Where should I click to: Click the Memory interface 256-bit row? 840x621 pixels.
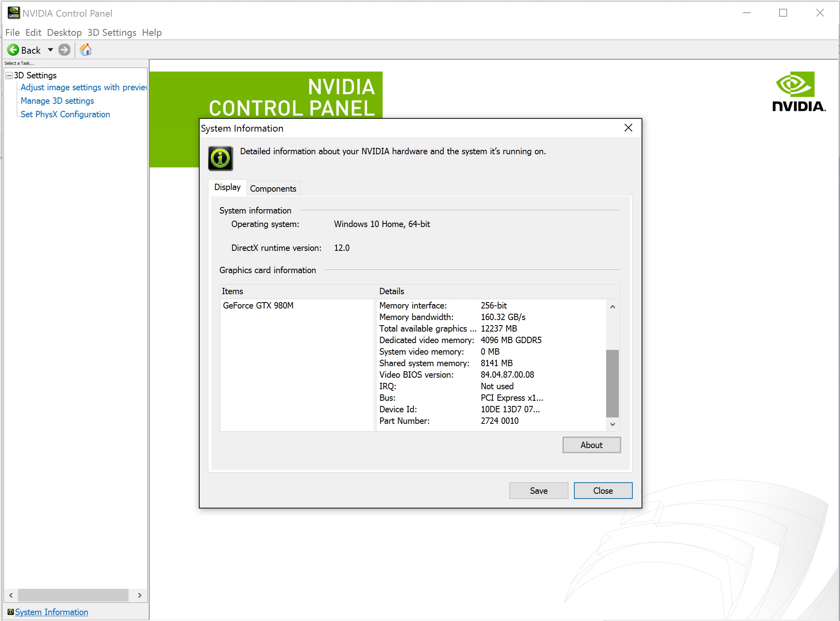tap(492, 305)
